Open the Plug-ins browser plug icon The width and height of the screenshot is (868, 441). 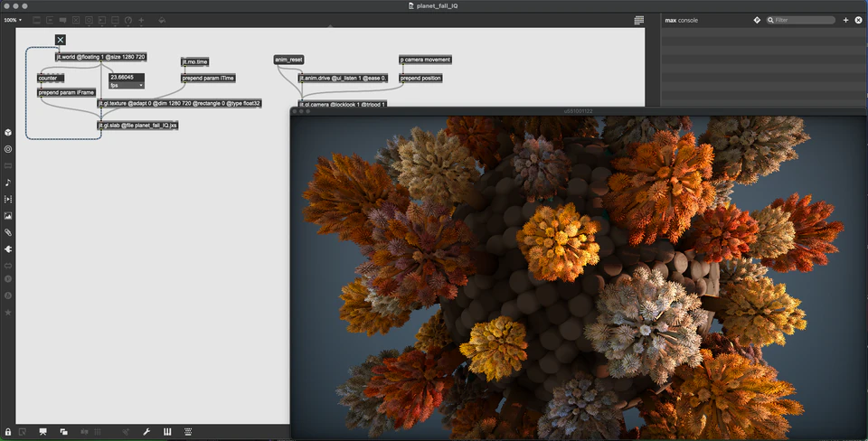(x=8, y=249)
